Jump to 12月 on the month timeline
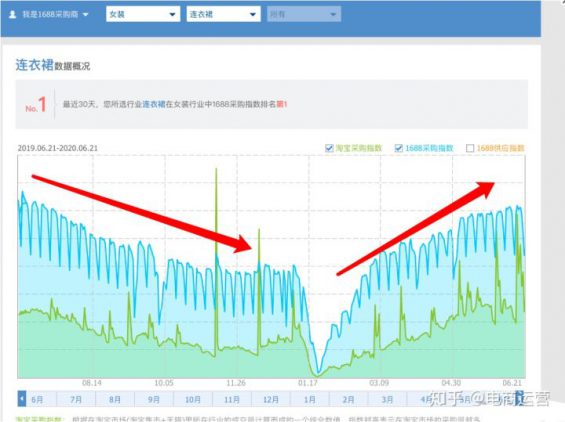Viewport: 565px width, 422px height. (271, 400)
